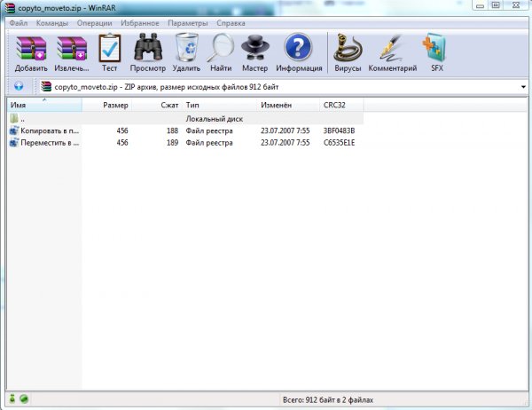Viewport: 532px width, 410px height.
Task: Click registry file icon of Копировать в п...
Action: 14,130
